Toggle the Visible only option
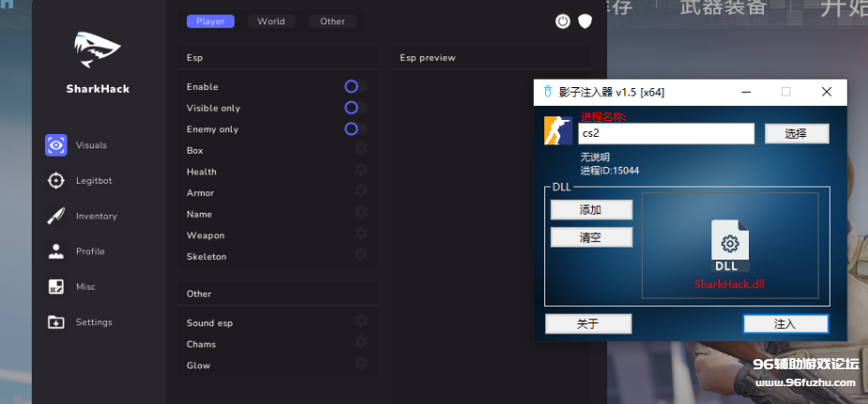Viewport: 868px width, 404px height. point(351,108)
